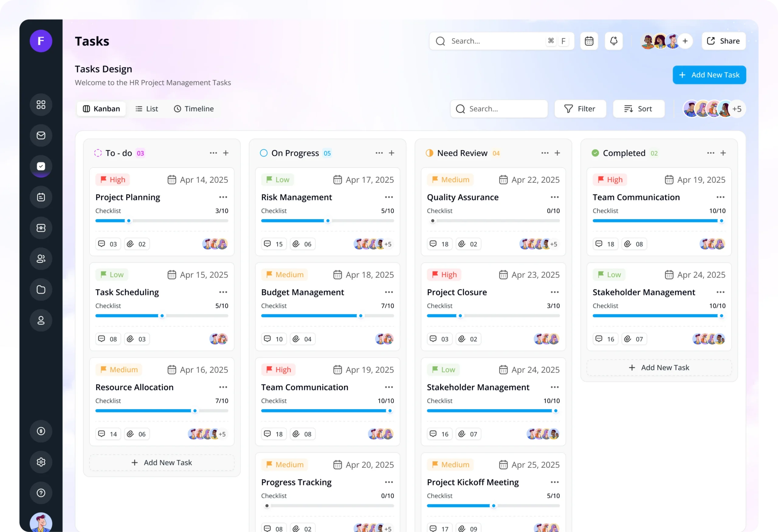The width and height of the screenshot is (778, 532).
Task: Open the notification bell in the header
Action: point(614,41)
